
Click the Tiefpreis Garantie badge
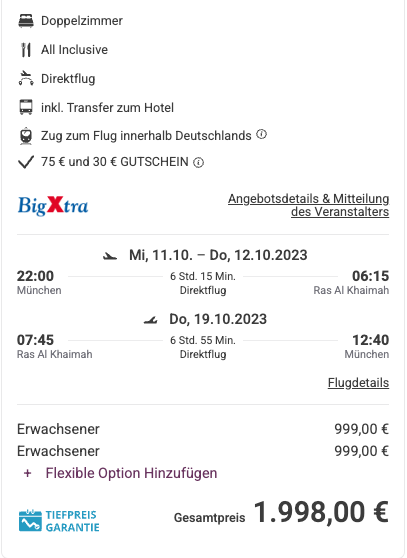(x=59, y=521)
